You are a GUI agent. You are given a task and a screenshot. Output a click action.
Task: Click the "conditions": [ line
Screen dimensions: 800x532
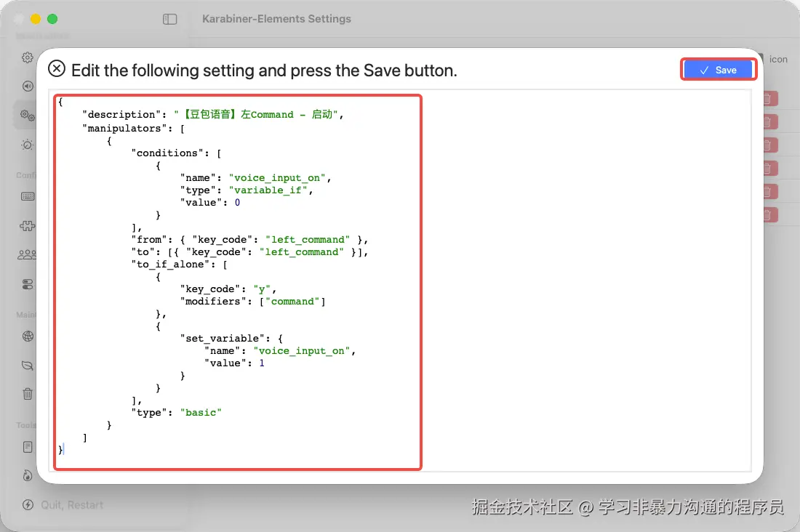pos(176,153)
